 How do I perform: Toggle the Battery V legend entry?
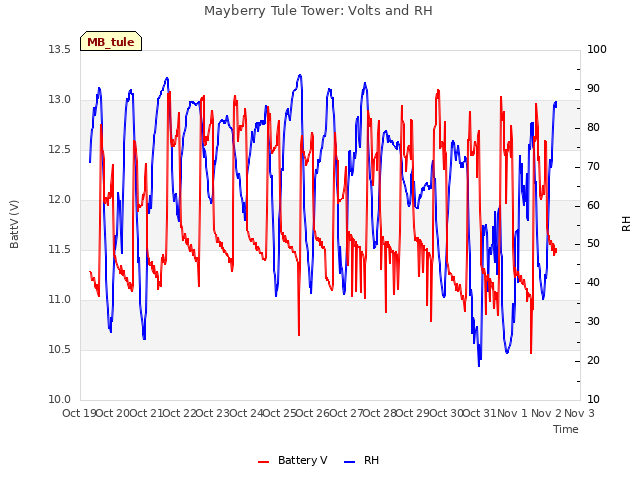pos(293,460)
